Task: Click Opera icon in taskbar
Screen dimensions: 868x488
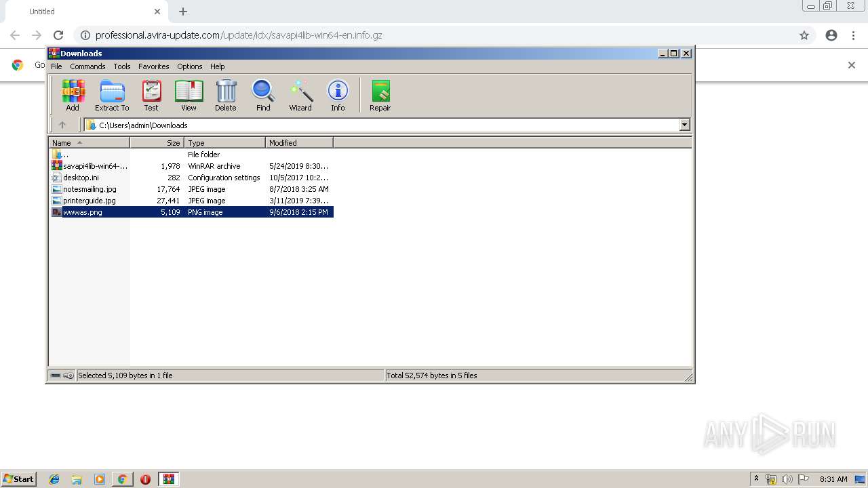Action: 145,479
